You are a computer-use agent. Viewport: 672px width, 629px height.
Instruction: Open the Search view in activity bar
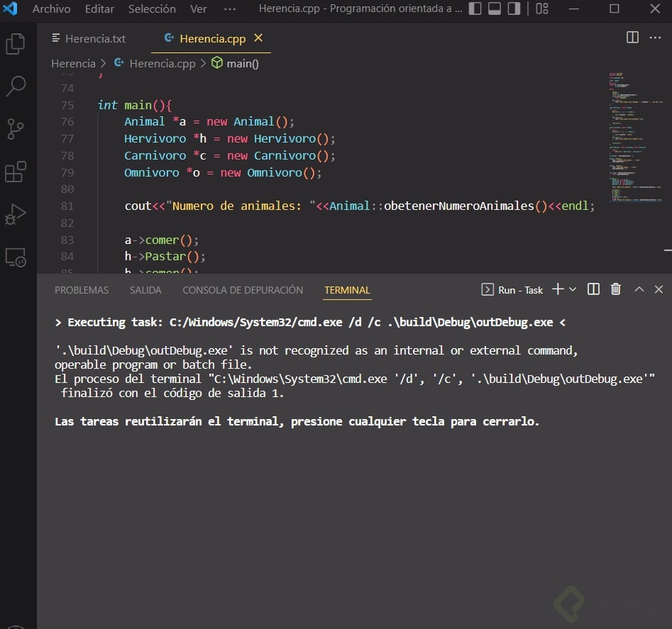16,87
